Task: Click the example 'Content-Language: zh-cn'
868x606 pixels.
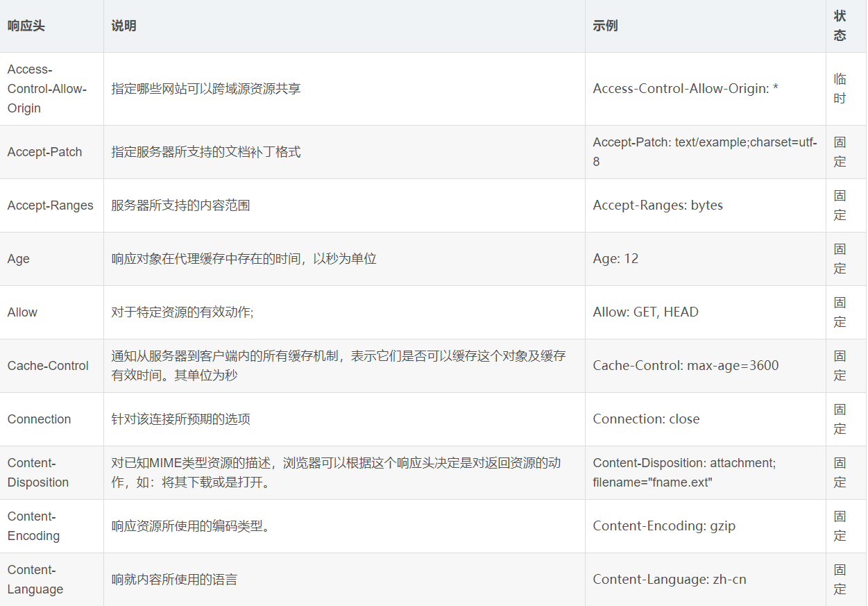Action: coord(669,580)
